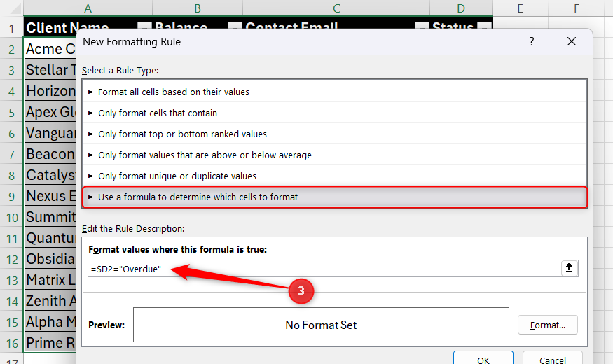Image resolution: width=613 pixels, height=364 pixels.
Task: Click the formula input field with =$D2="Overdue"
Action: coord(324,269)
